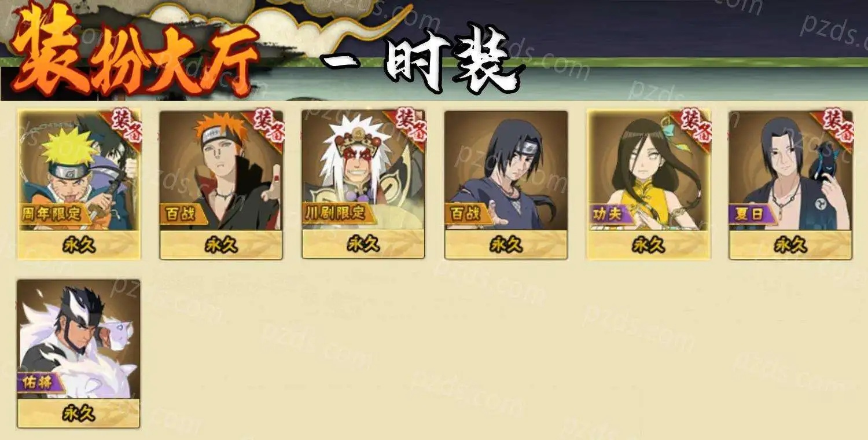
Task: Choose the 佑籍 white wolf costume card
Action: (x=79, y=354)
